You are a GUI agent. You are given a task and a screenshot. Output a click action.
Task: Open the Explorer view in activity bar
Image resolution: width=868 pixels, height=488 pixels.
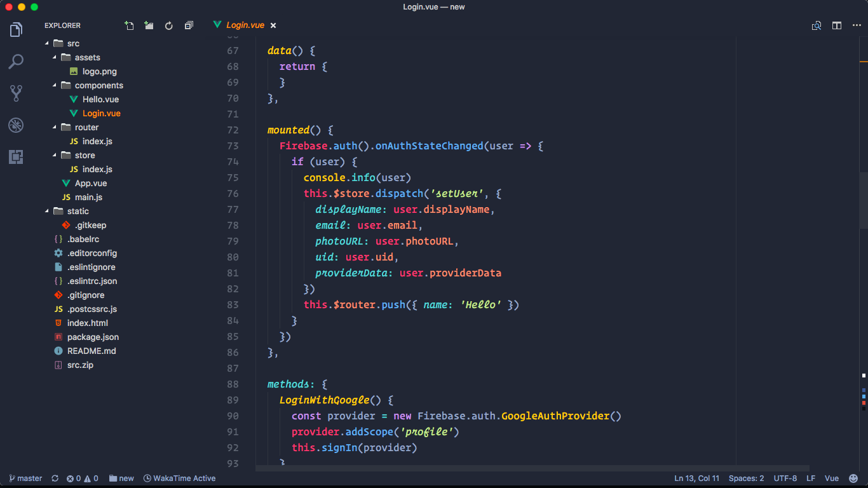point(16,30)
